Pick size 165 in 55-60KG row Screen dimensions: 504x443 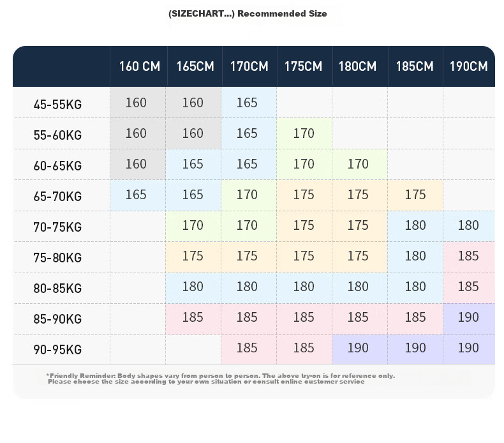[x=247, y=133]
